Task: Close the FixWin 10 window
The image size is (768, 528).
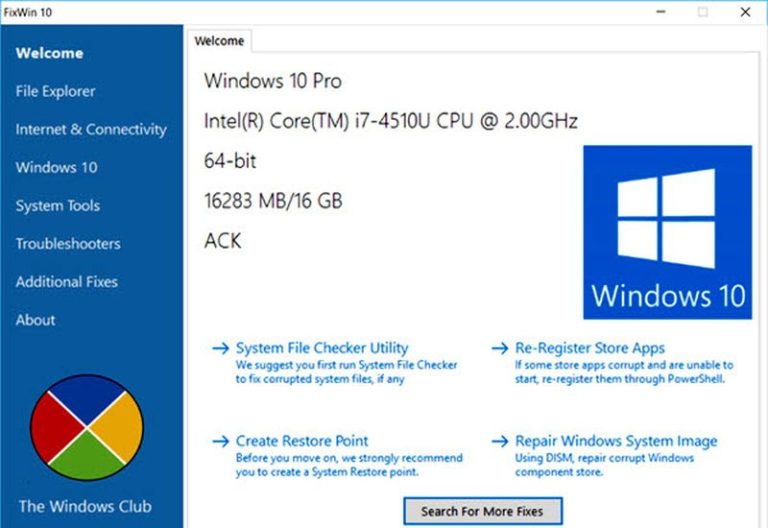Action: 745,12
